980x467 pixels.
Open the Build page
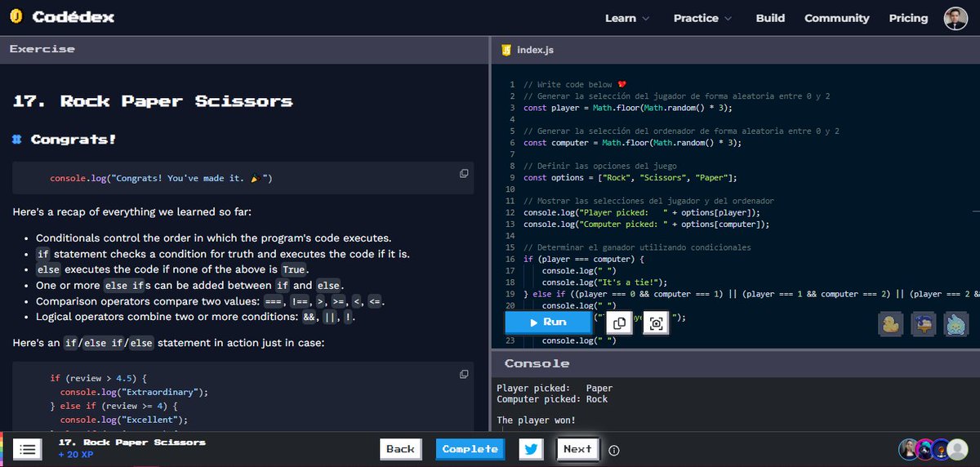point(770,18)
